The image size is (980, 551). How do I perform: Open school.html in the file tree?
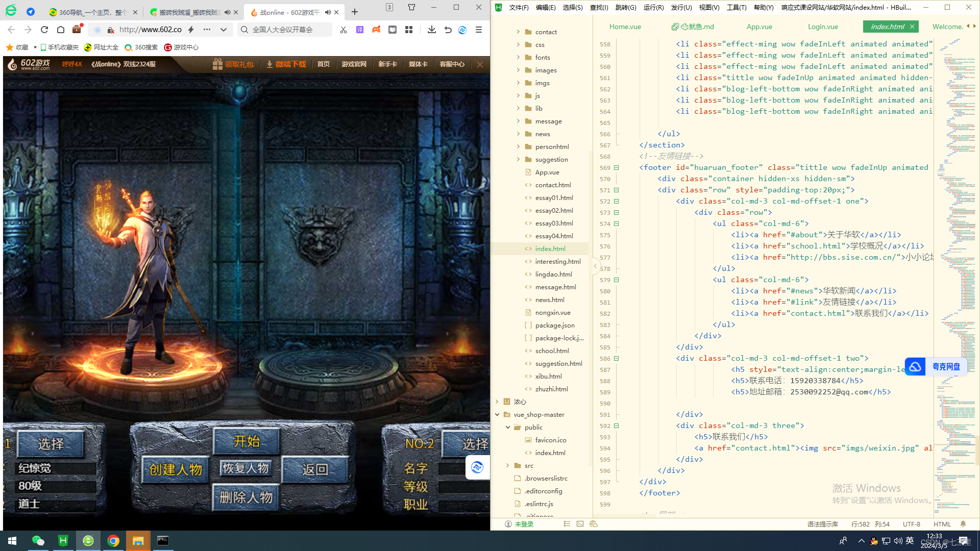point(552,350)
